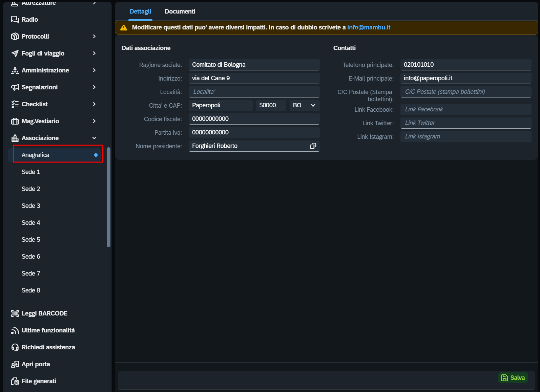Open Sede 2 in the sidebar
This screenshot has width=540, height=392.
click(x=31, y=189)
